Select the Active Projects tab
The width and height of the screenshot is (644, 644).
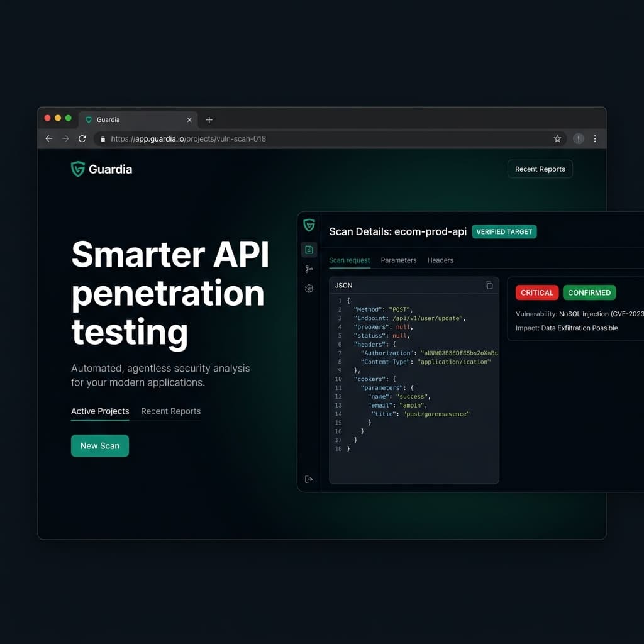(100, 411)
